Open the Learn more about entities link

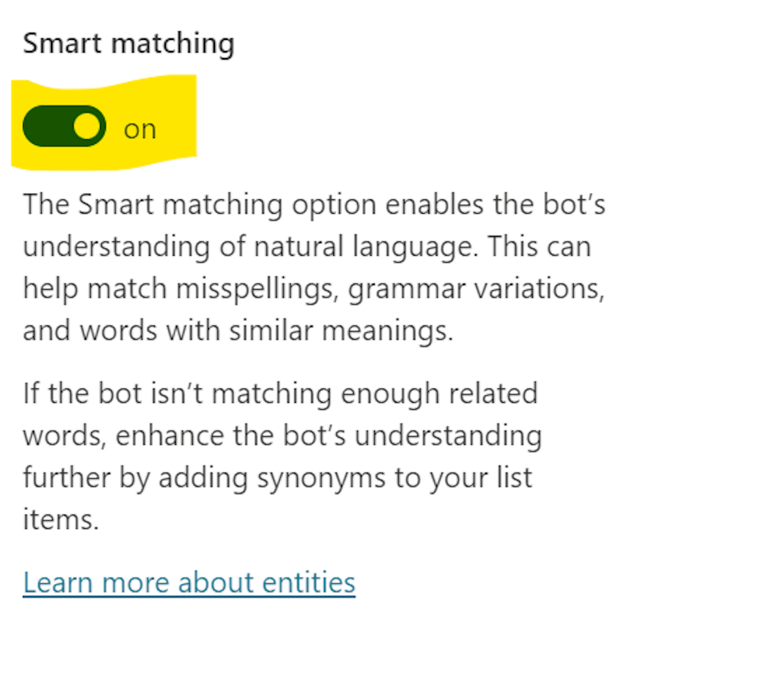pyautogui.click(x=189, y=583)
